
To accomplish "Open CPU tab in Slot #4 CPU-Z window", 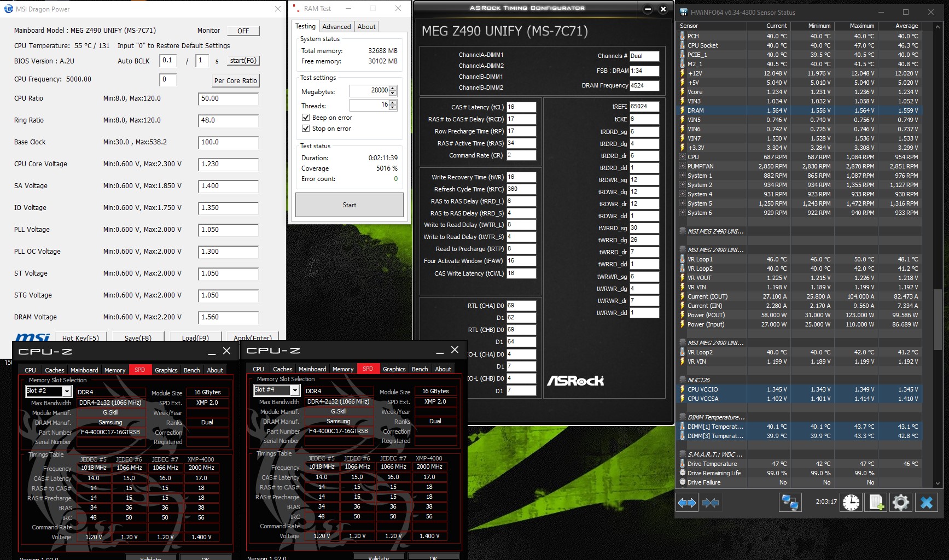I will [x=258, y=369].
